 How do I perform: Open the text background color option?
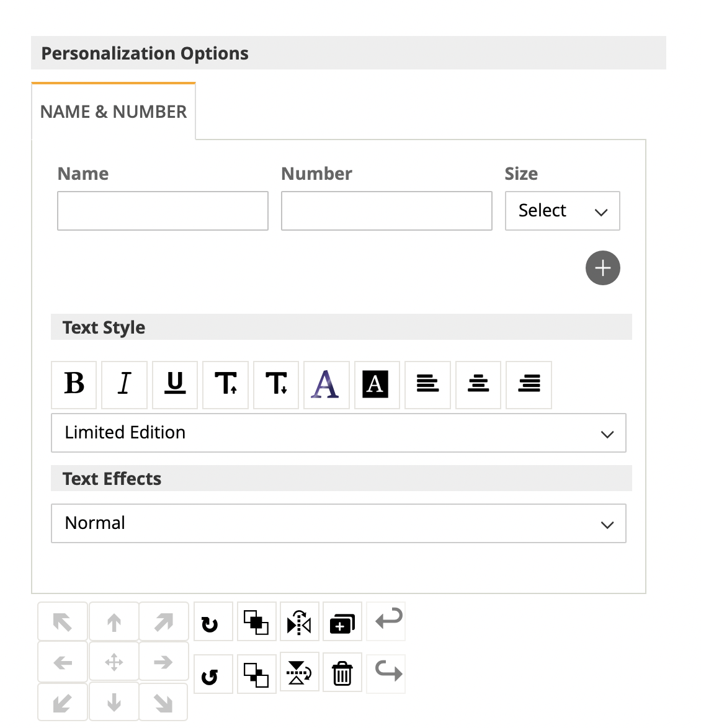click(377, 385)
